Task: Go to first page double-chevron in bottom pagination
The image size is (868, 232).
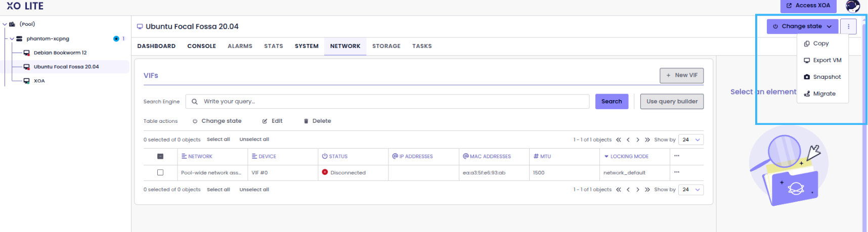Action: (x=618, y=190)
